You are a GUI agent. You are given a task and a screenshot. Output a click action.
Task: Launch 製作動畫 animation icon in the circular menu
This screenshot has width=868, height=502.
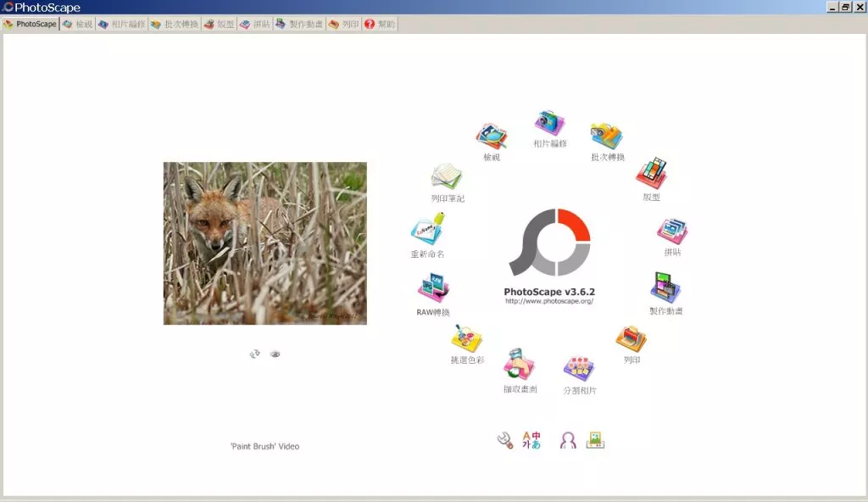pos(665,287)
